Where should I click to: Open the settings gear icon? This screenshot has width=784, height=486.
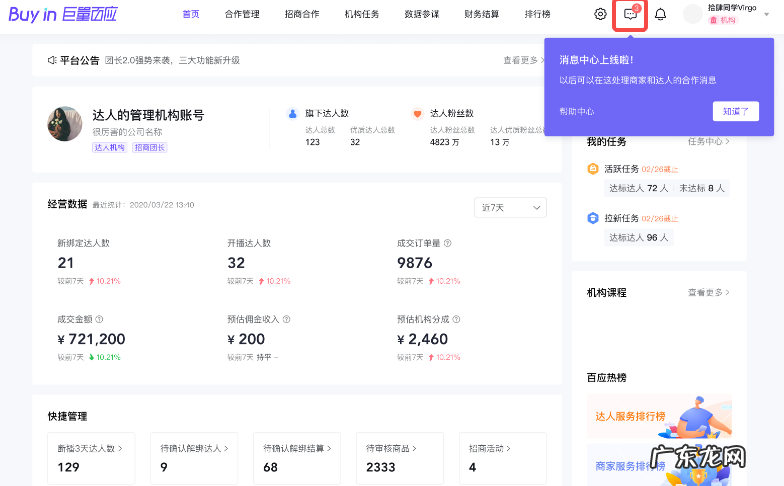pos(600,14)
